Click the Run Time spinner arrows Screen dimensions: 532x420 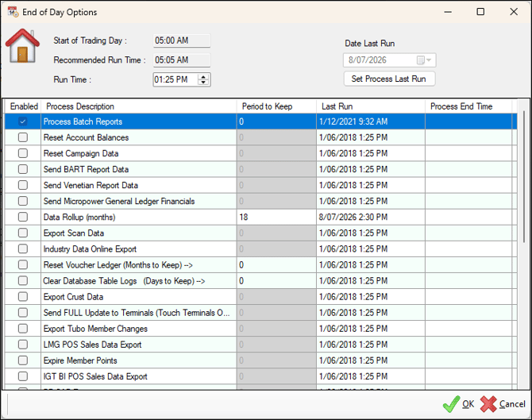coord(203,79)
